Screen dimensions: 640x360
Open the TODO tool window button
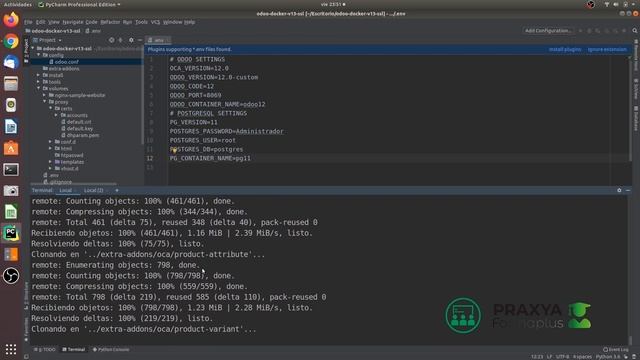[x=45, y=349]
